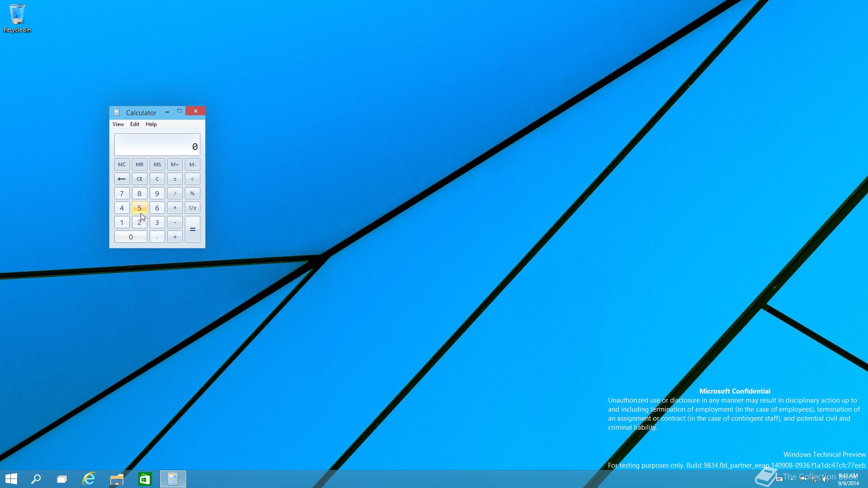Click the MS memory store button
Viewport: 868px width, 488px height.
click(157, 164)
